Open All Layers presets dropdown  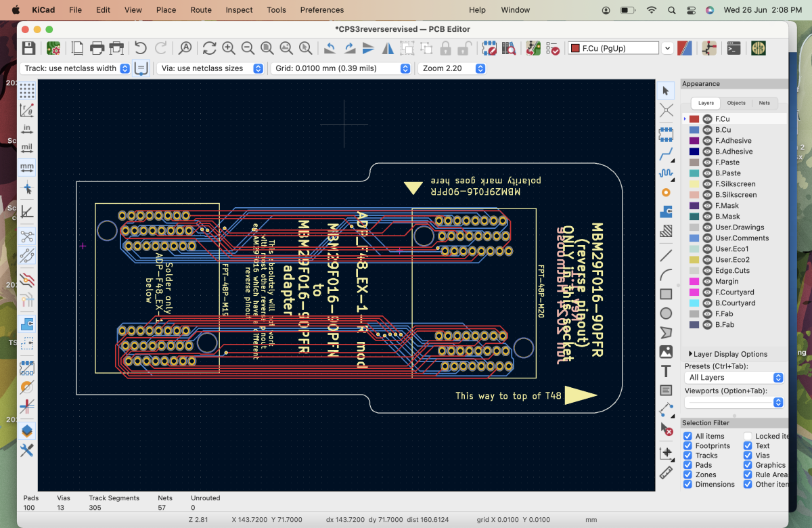click(x=734, y=378)
